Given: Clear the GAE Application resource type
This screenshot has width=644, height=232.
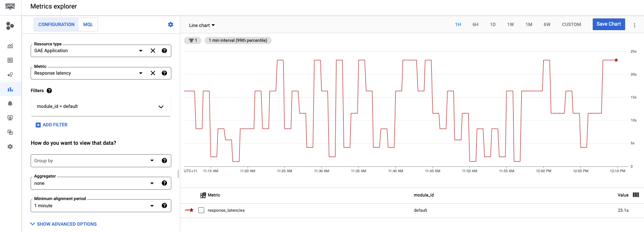Looking at the screenshot, I should point(153,51).
